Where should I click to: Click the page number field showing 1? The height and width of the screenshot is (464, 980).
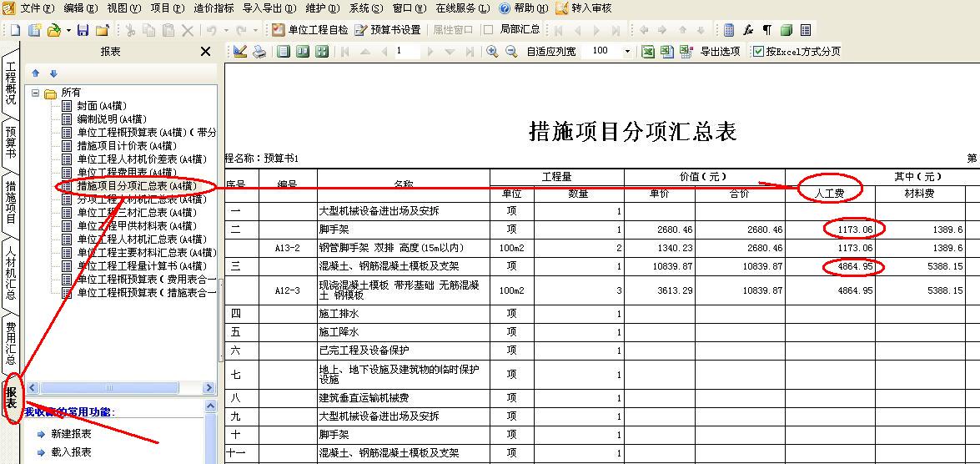407,51
